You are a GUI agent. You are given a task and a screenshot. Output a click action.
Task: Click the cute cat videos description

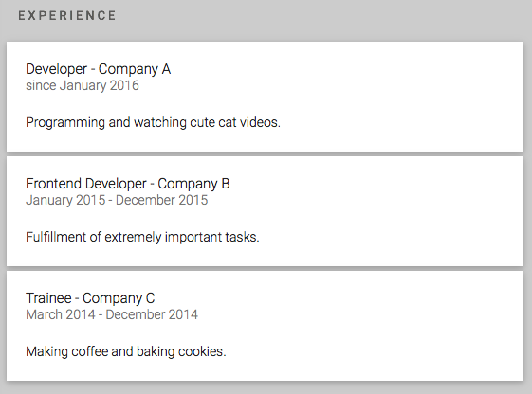point(153,122)
